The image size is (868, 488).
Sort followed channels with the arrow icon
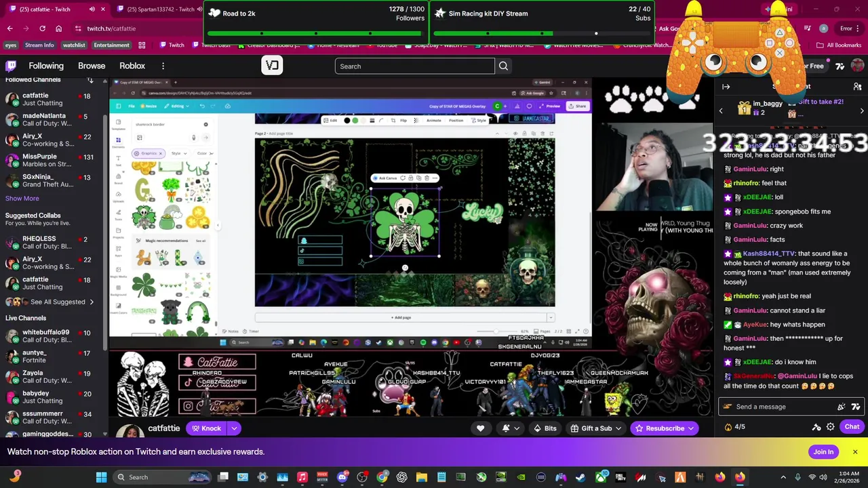pyautogui.click(x=90, y=80)
